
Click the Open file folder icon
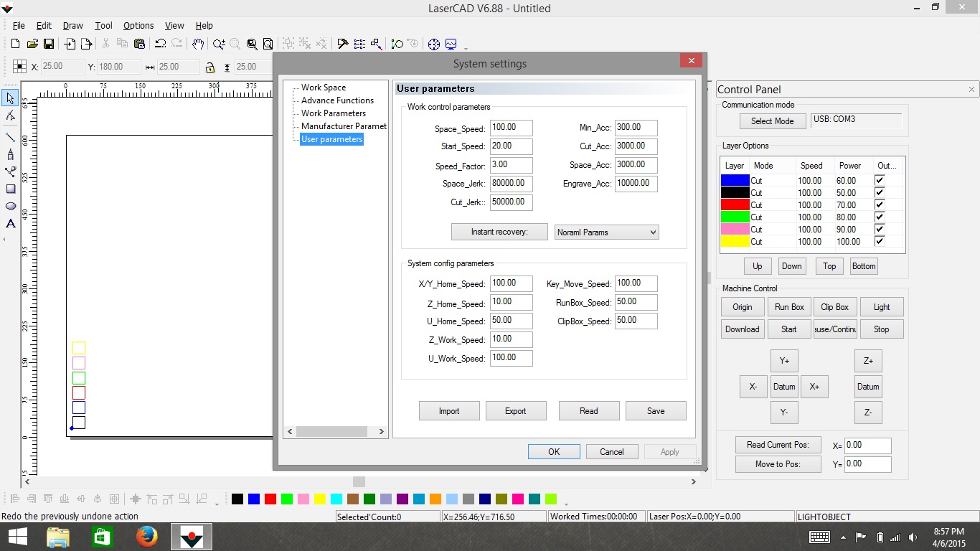point(32,44)
